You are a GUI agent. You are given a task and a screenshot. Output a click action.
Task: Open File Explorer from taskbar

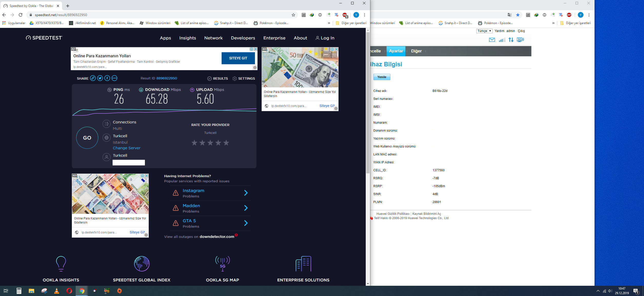31,291
